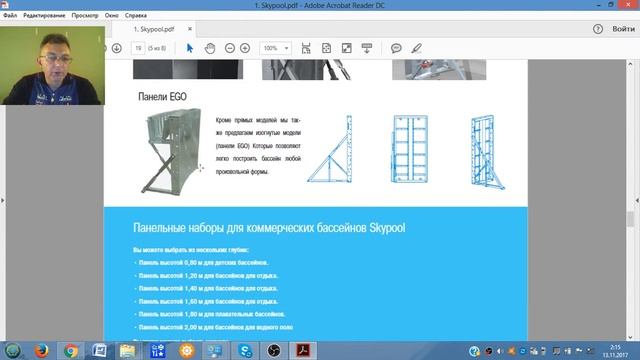Open the Файл menu

click(10, 15)
